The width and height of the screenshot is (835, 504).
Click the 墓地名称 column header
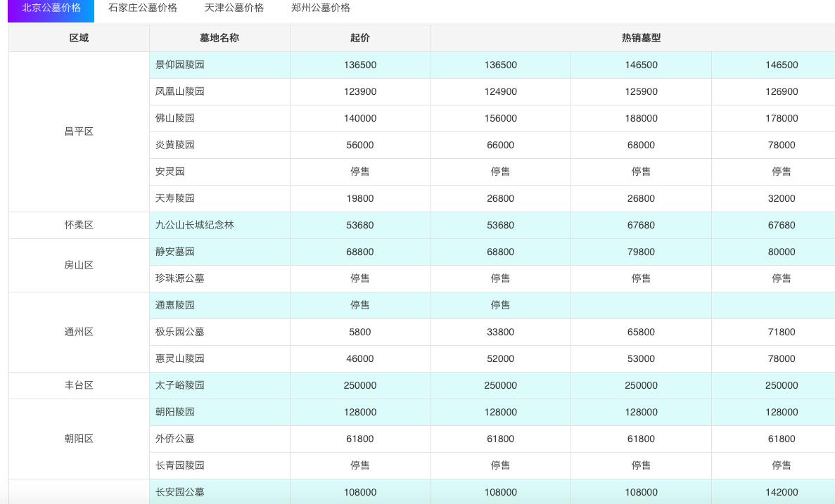219,38
